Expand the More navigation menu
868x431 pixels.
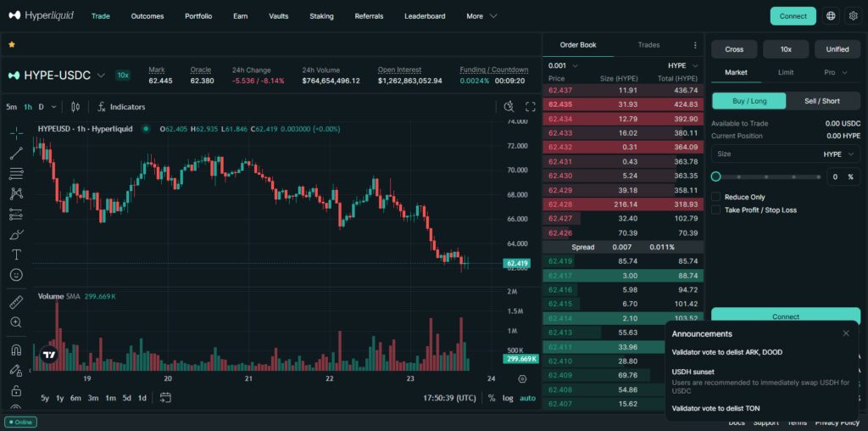click(481, 16)
